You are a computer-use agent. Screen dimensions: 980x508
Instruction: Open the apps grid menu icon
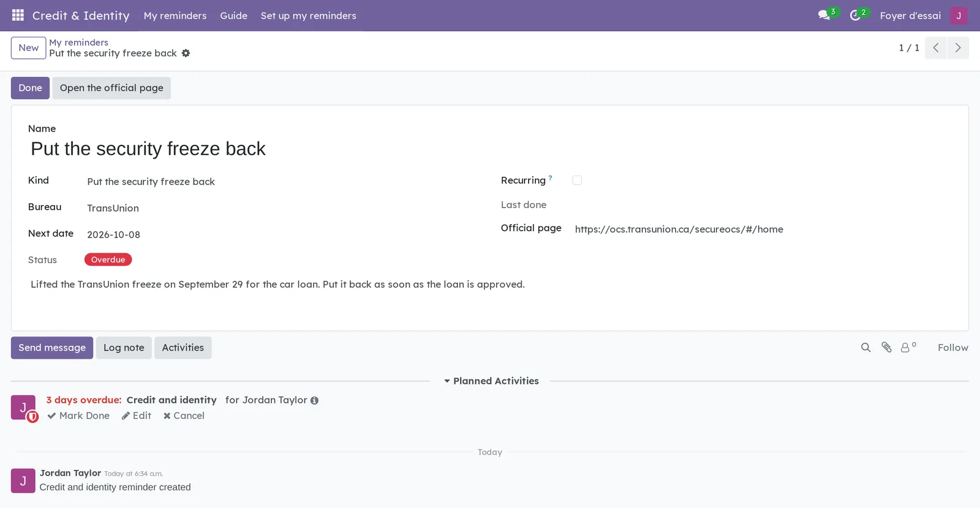(x=18, y=15)
